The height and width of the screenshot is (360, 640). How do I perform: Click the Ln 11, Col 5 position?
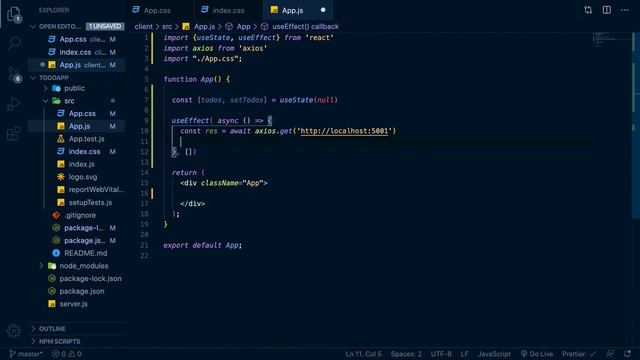point(363,354)
